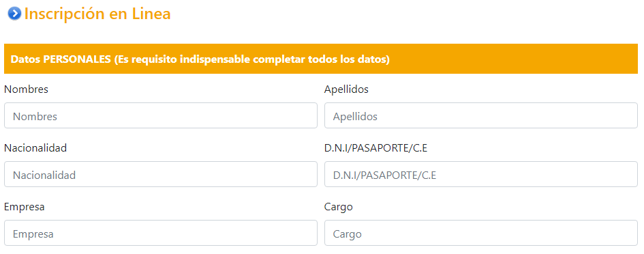Place cursor in the company name box
This screenshot has width=644, height=254.
(161, 233)
